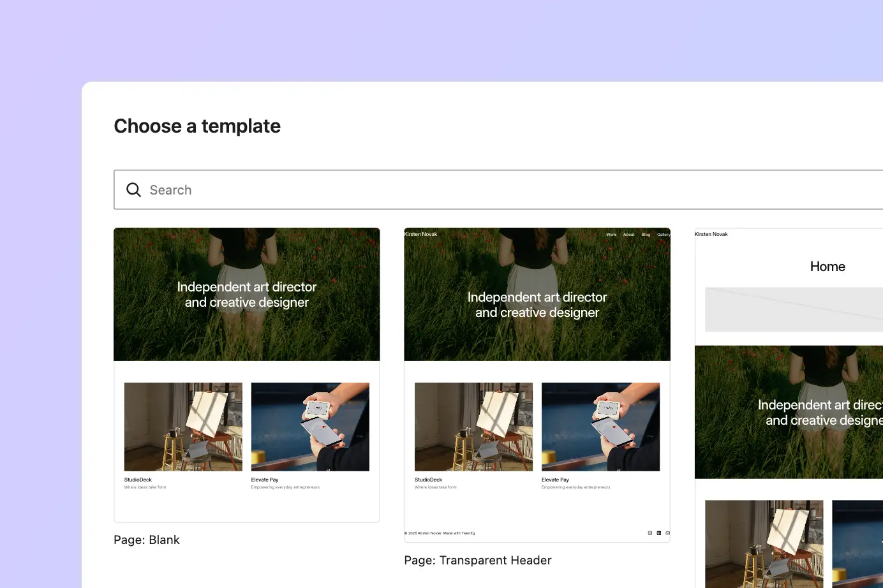
Task: Select the Work nav item in the preview
Action: click(611, 234)
